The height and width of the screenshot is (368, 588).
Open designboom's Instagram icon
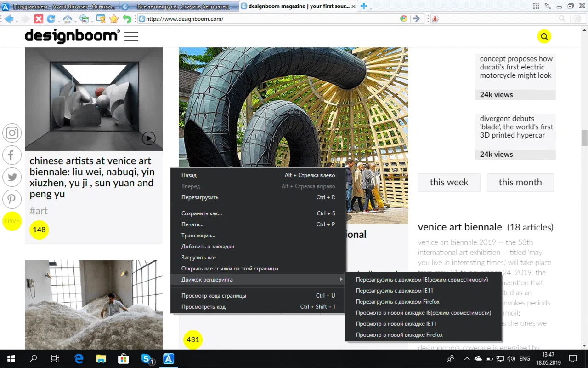coord(12,133)
